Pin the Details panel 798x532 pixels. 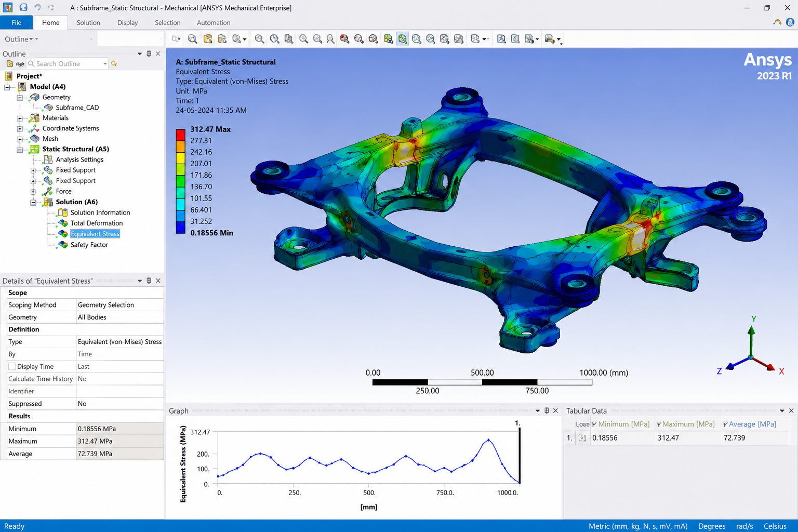[149, 281]
